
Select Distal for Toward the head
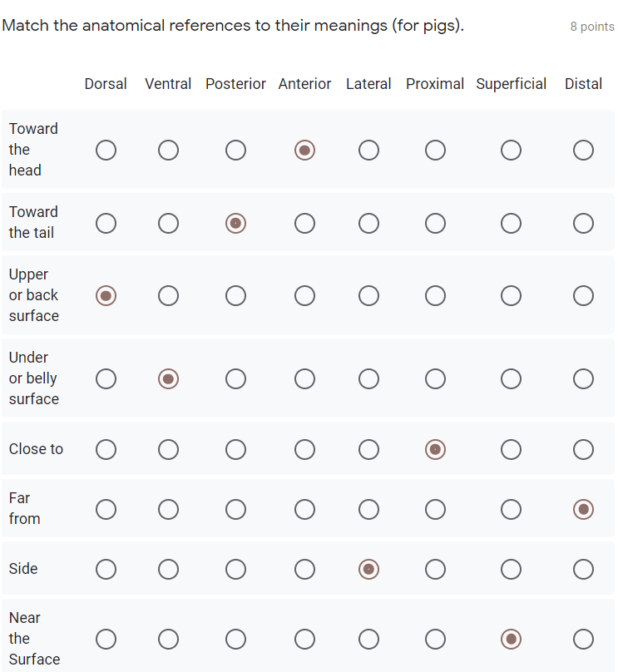pyautogui.click(x=583, y=150)
